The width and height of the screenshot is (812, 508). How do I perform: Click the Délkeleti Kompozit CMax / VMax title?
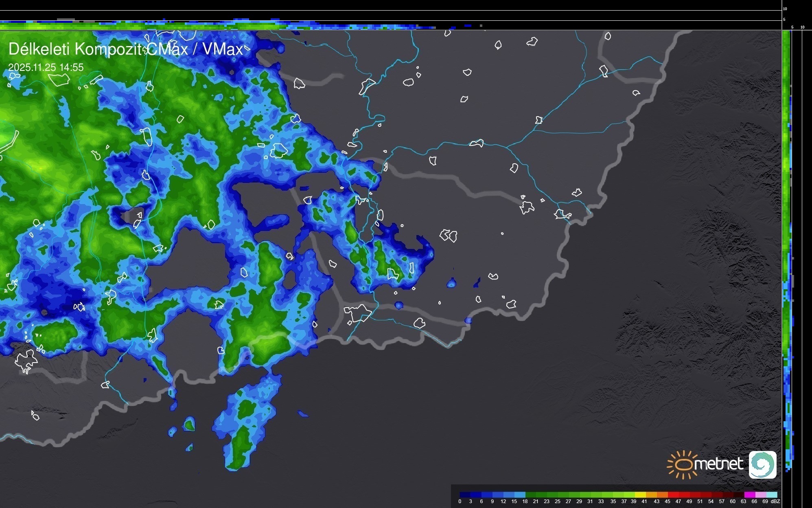[x=125, y=49]
